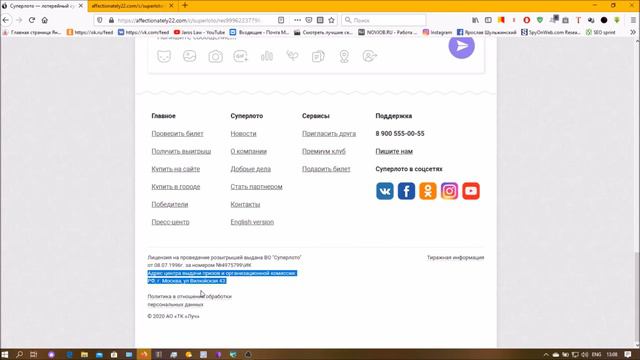This screenshot has height=360, width=640.
Task: Open the Task View taskbar button
Action: [34, 355]
